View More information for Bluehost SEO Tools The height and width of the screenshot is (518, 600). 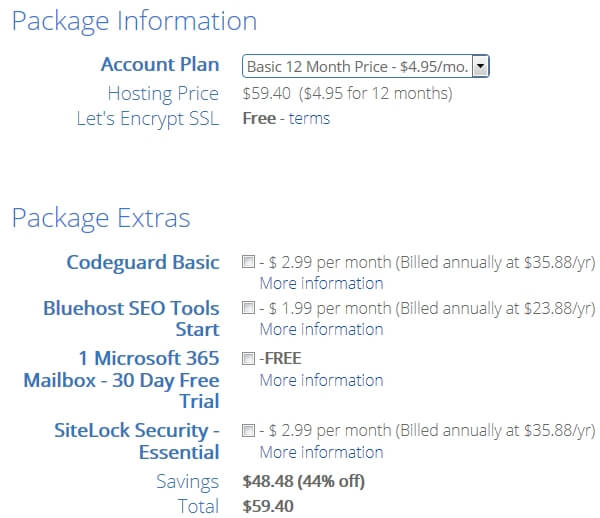pyautogui.click(x=321, y=329)
